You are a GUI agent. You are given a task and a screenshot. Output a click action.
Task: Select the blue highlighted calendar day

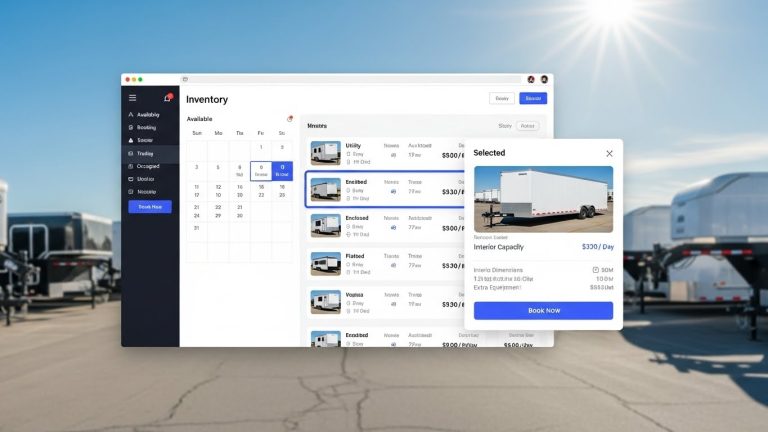282,170
